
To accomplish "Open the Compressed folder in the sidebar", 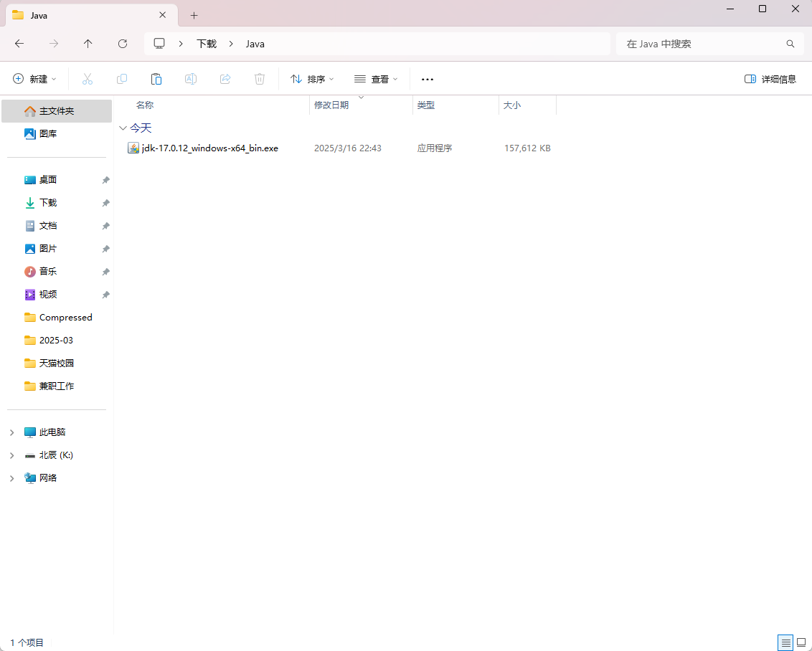I will tap(64, 317).
